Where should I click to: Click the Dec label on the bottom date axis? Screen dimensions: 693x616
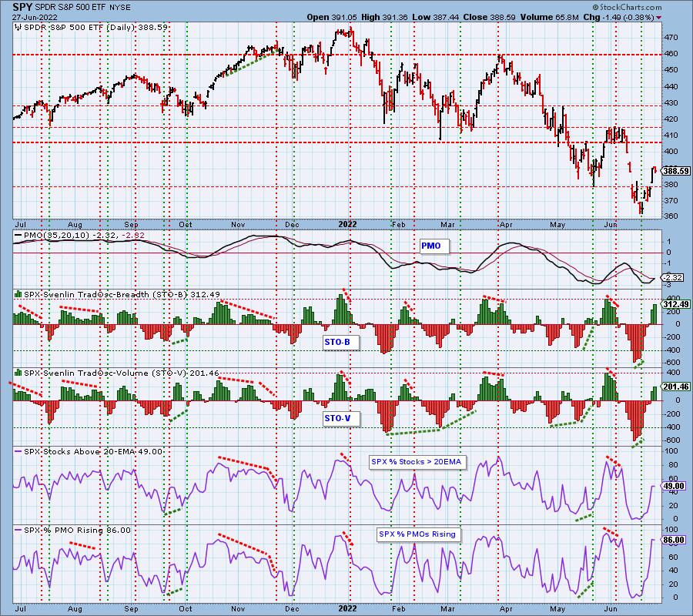pos(292,608)
